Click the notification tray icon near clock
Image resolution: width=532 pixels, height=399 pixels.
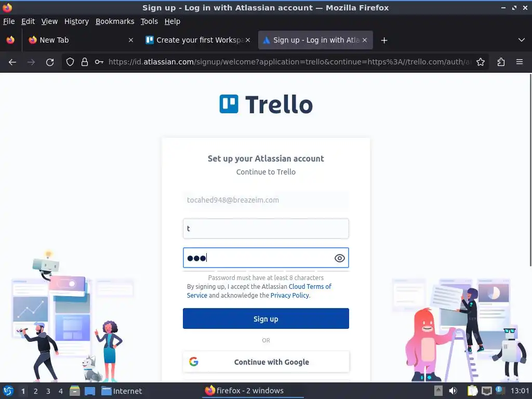(x=500, y=390)
